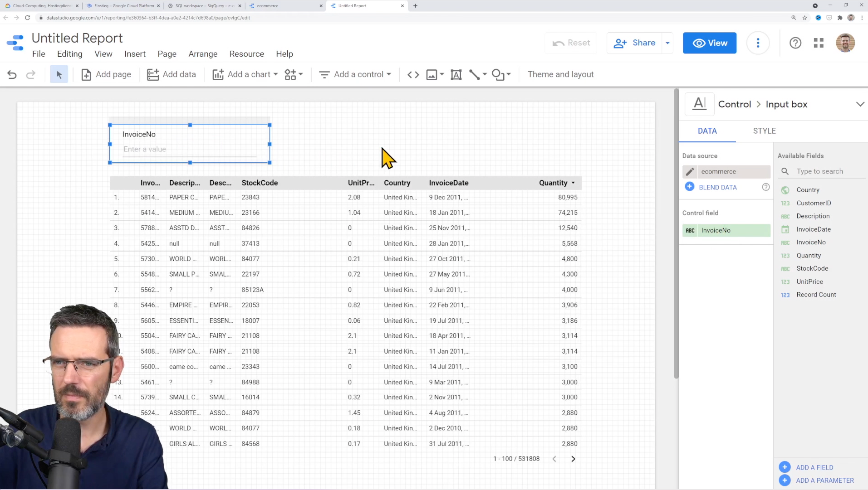This screenshot has height=490, width=868.
Task: Expand the Share options dropdown arrow
Action: [667, 43]
